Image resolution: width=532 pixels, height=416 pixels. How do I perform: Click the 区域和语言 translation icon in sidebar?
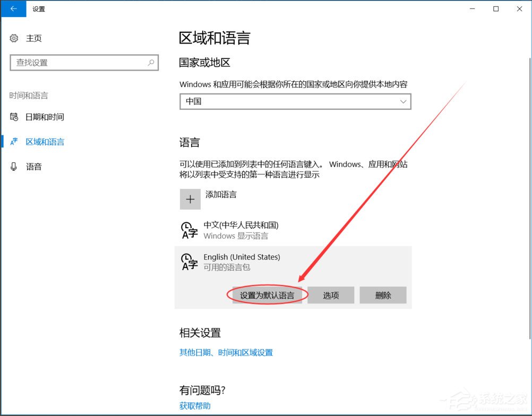click(14, 141)
